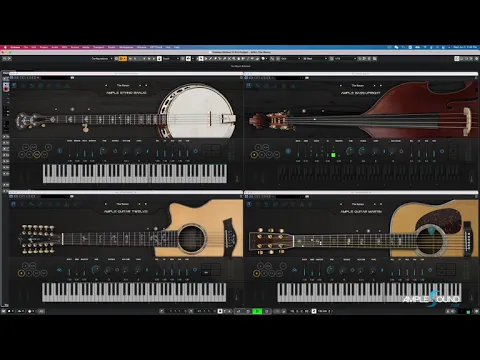480x360 pixels.
Task: Load next preset in Ample String Banjo
Action: 140,85
